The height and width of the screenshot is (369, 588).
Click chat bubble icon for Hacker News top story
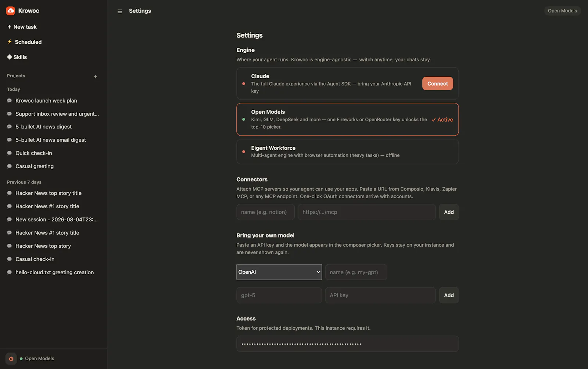tap(10, 246)
